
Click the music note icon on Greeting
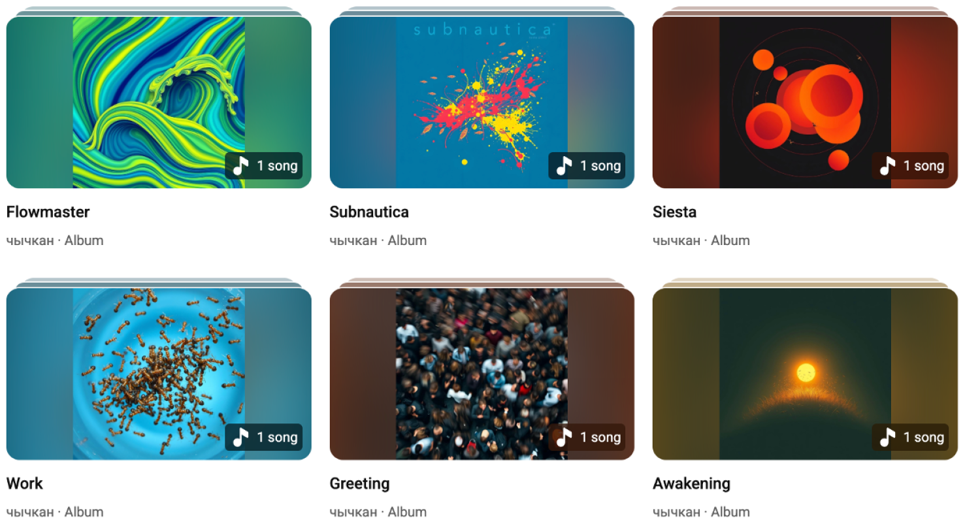coord(564,437)
